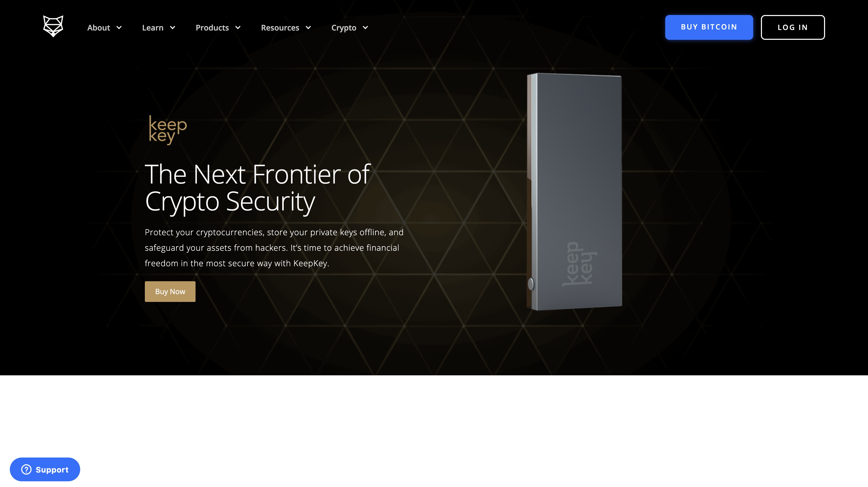Open the About menu

[x=104, y=28]
